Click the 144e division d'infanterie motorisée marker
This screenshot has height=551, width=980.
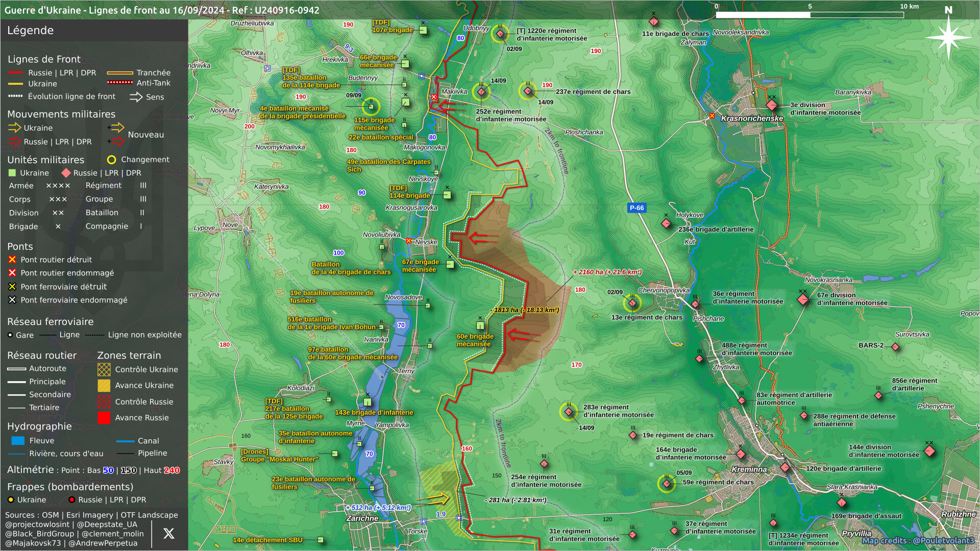pos(929,451)
